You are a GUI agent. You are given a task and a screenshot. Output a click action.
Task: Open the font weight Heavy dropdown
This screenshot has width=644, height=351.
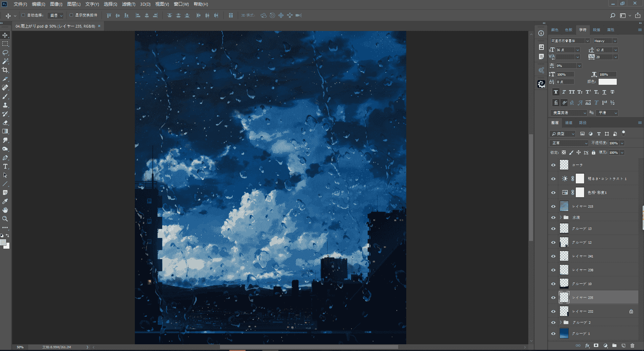click(x=615, y=41)
